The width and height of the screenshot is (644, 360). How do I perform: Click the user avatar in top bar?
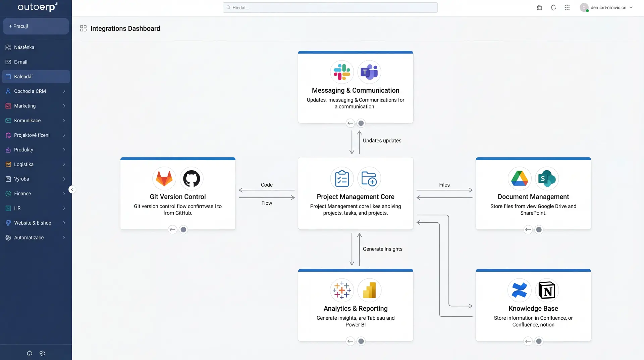(584, 7)
